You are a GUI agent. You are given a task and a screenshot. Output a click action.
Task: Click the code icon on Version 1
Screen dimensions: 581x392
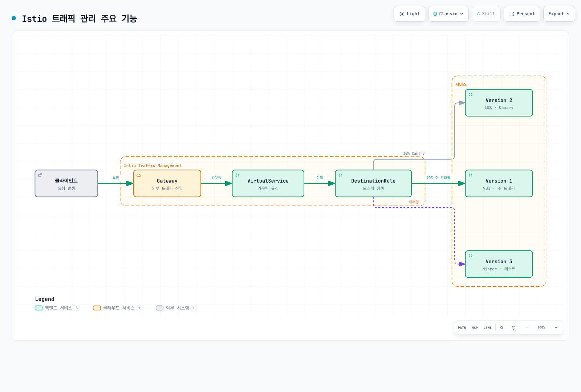click(x=471, y=175)
